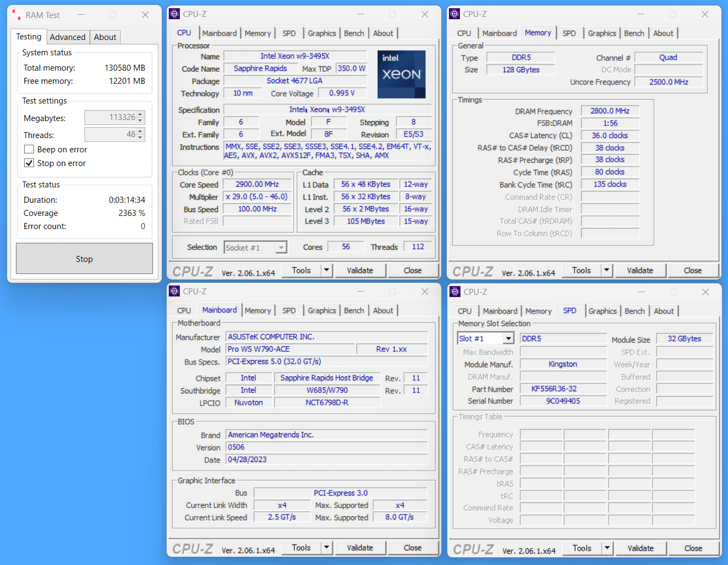Screen dimensions: 728x565
Task: Open Graphics tab in the Memory tab window
Action: pyautogui.click(x=602, y=33)
